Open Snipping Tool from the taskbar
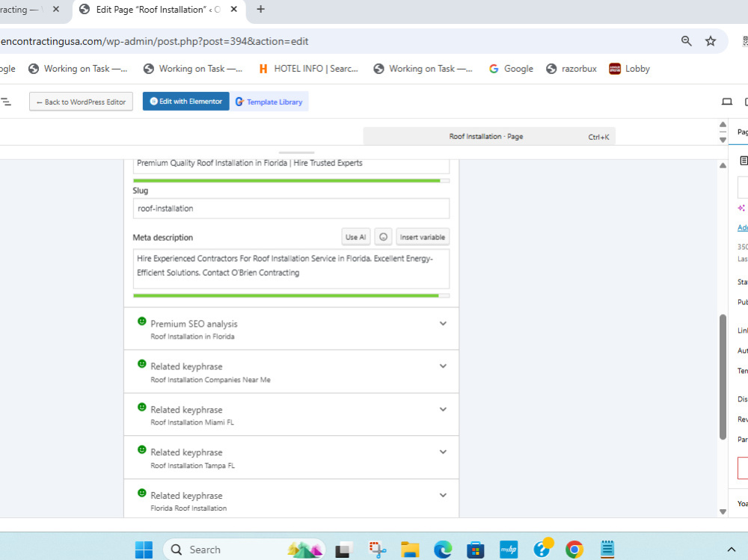The height and width of the screenshot is (560, 748). pyautogui.click(x=377, y=550)
